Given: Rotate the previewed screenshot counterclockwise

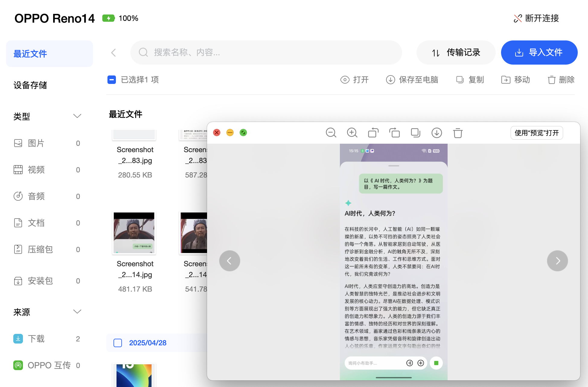Looking at the screenshot, I should [373, 133].
